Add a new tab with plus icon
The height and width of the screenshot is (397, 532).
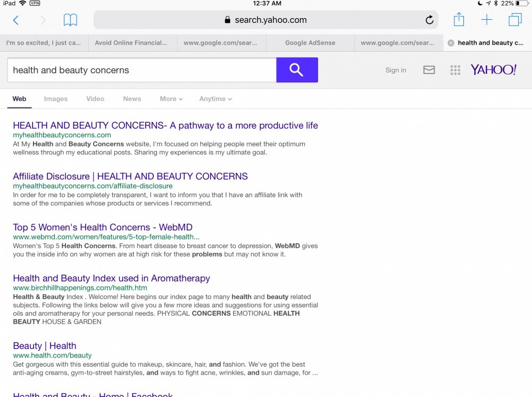point(487,20)
